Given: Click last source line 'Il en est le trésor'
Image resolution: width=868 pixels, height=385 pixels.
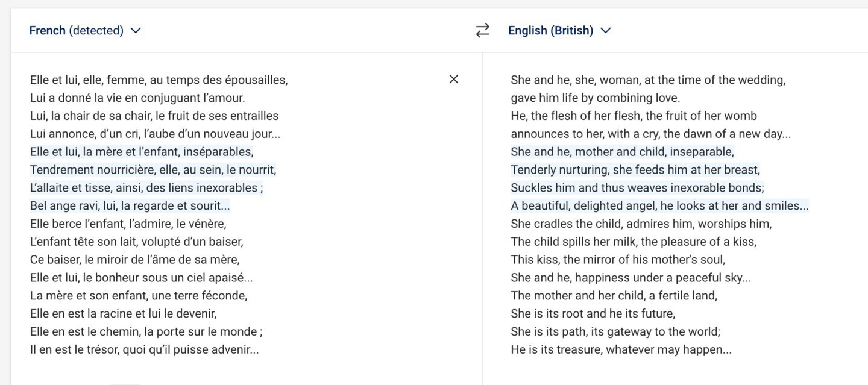Looking at the screenshot, I should 144,349.
